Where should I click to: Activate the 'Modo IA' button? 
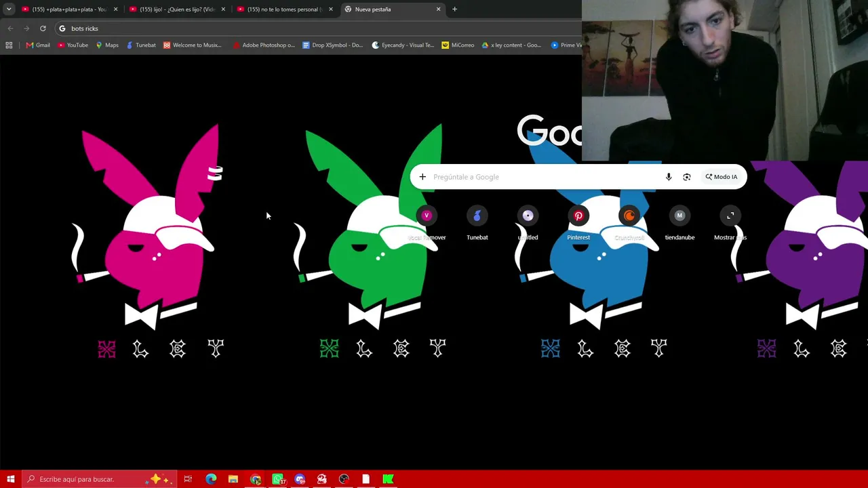(721, 177)
